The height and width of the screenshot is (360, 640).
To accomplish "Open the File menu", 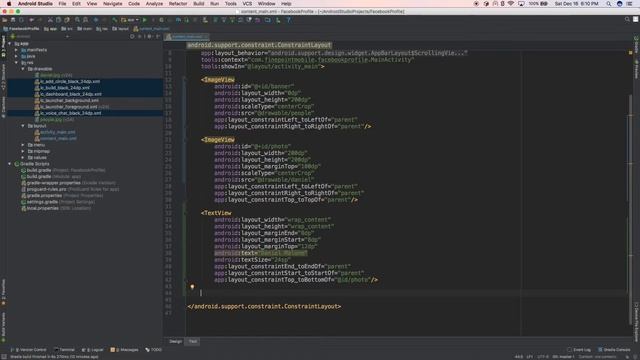I will 62,4.
